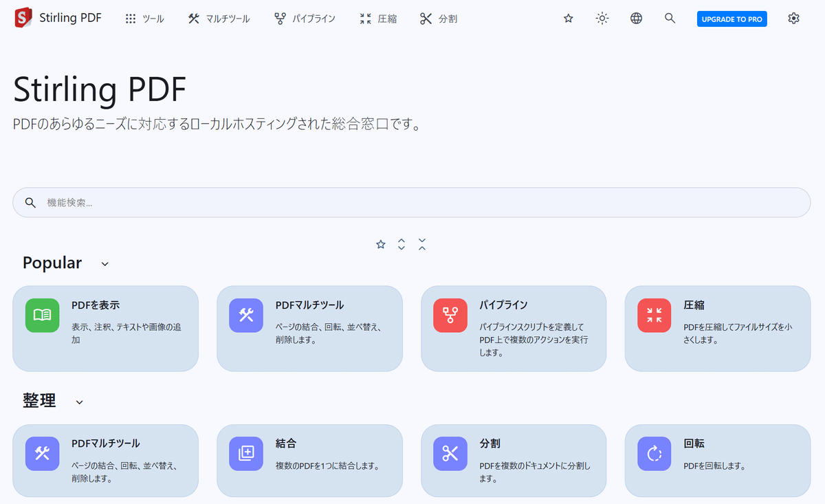Click description PDFを回転します。
The height and width of the screenshot is (504, 825).
coord(714,465)
